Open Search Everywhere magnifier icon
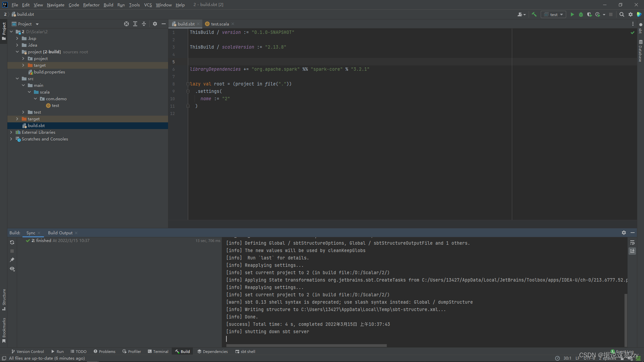The height and width of the screenshot is (362, 644). point(622,14)
